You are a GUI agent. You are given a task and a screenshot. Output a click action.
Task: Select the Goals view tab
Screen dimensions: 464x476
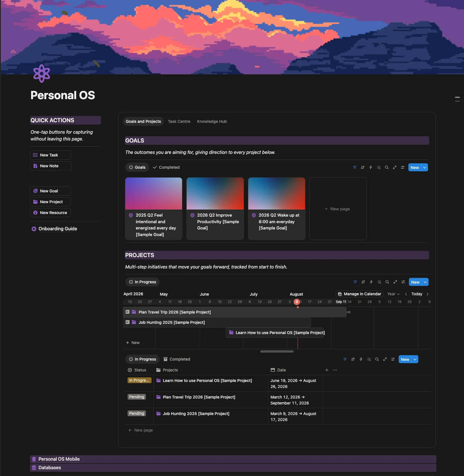point(137,167)
